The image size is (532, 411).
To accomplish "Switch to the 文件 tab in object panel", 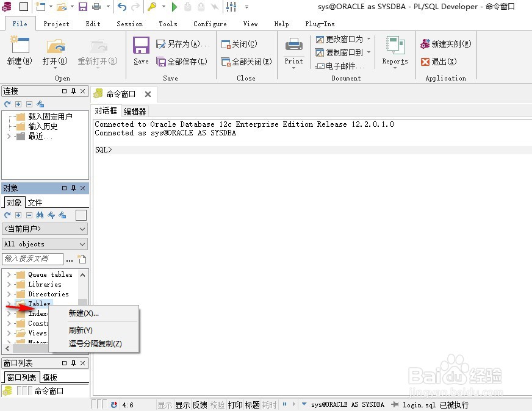I will 35,202.
